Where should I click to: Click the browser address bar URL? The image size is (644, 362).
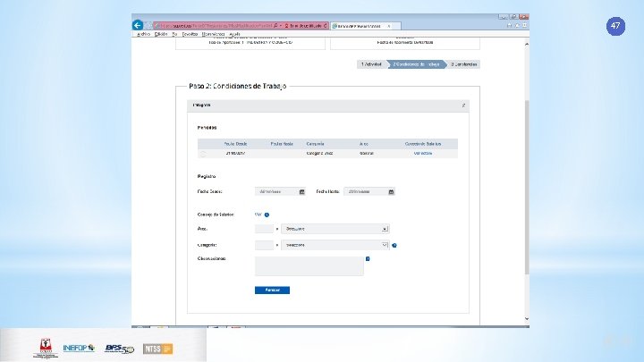pos(213,25)
